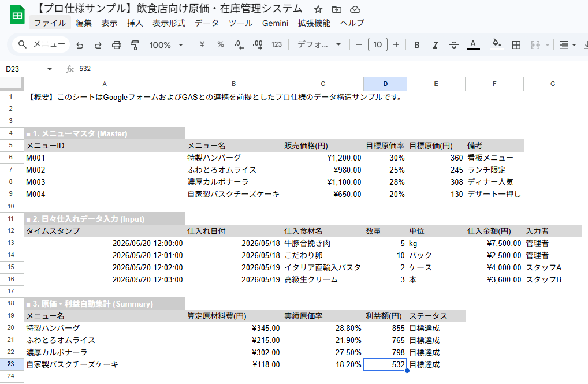Select the ¥345.00 material cost cell
Image resolution: width=588 pixels, height=384 pixels.
coord(233,328)
